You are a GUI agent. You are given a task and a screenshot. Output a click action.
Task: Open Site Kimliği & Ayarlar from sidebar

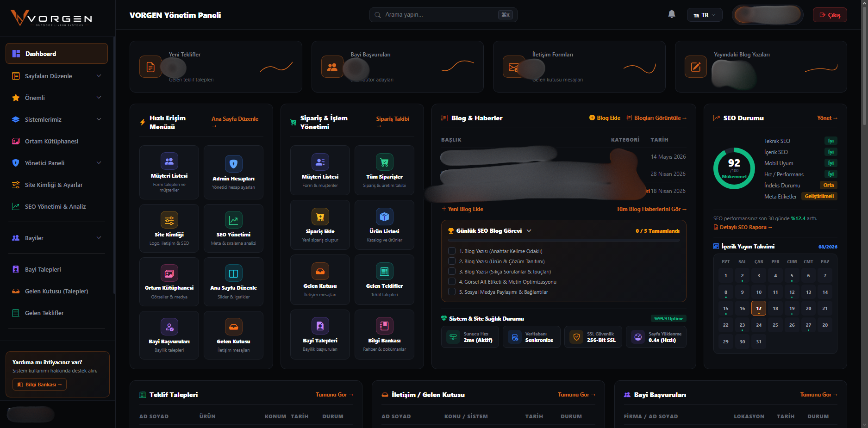click(x=56, y=185)
